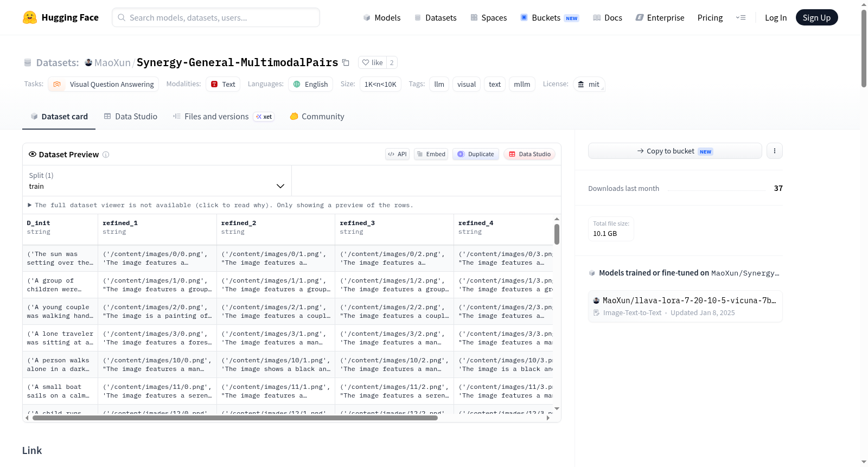Click the API button in preview
Image resolution: width=868 pixels, height=467 pixels.
coord(397,154)
